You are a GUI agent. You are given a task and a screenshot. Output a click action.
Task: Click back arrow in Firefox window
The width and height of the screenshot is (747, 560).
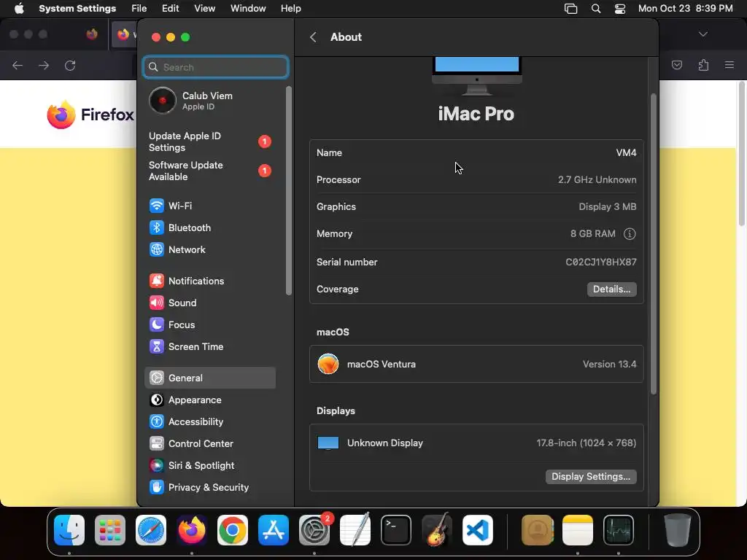(x=18, y=65)
